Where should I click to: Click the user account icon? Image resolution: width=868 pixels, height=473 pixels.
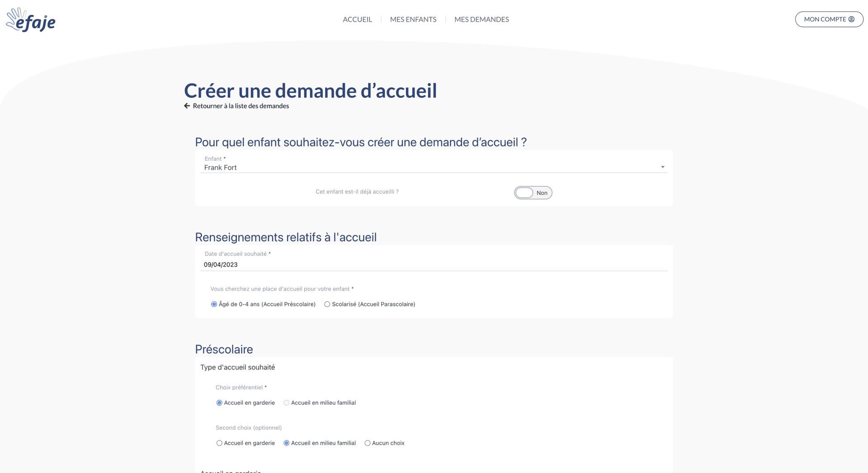coord(851,19)
